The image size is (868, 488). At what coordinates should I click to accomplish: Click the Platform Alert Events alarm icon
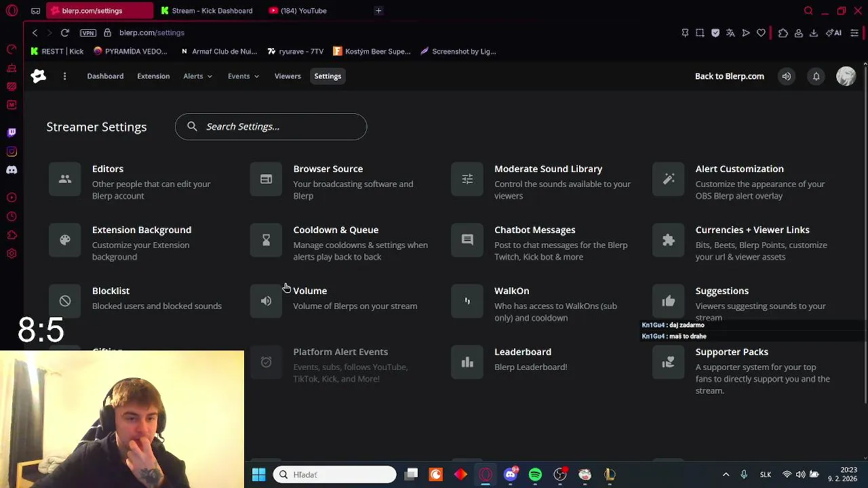pyautogui.click(x=266, y=362)
